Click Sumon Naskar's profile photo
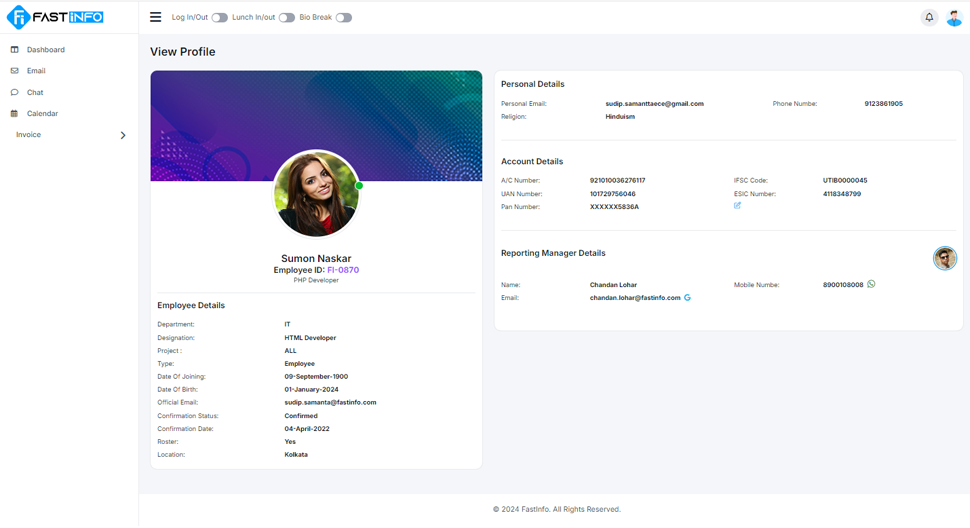The width and height of the screenshot is (970, 528). click(x=316, y=194)
